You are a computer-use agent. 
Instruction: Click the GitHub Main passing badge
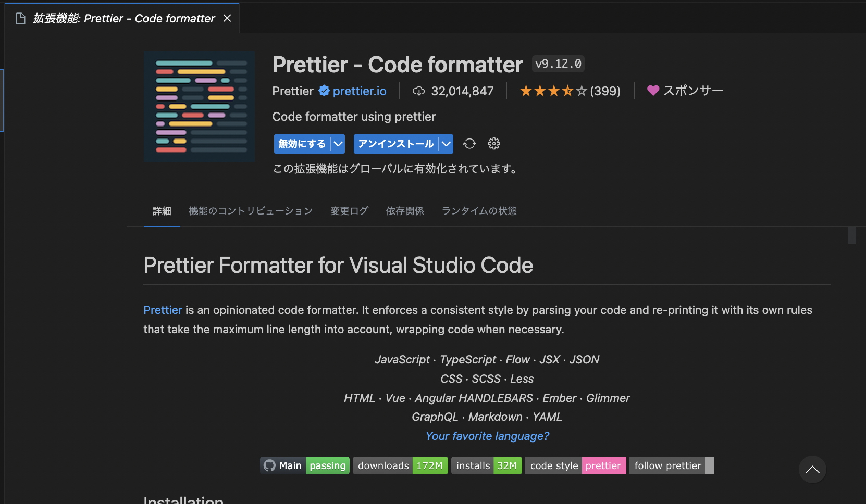point(305,465)
